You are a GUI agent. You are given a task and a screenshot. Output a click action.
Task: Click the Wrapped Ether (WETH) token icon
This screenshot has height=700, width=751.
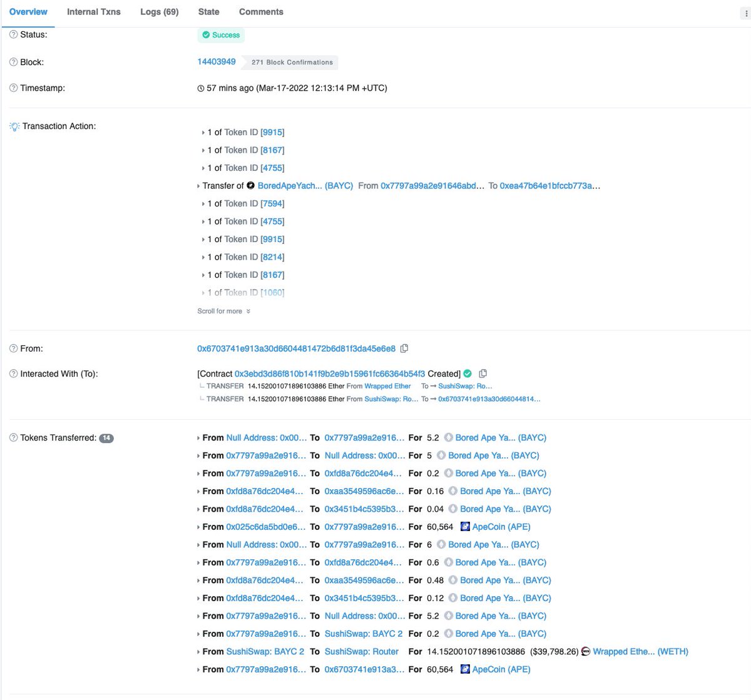click(x=586, y=652)
